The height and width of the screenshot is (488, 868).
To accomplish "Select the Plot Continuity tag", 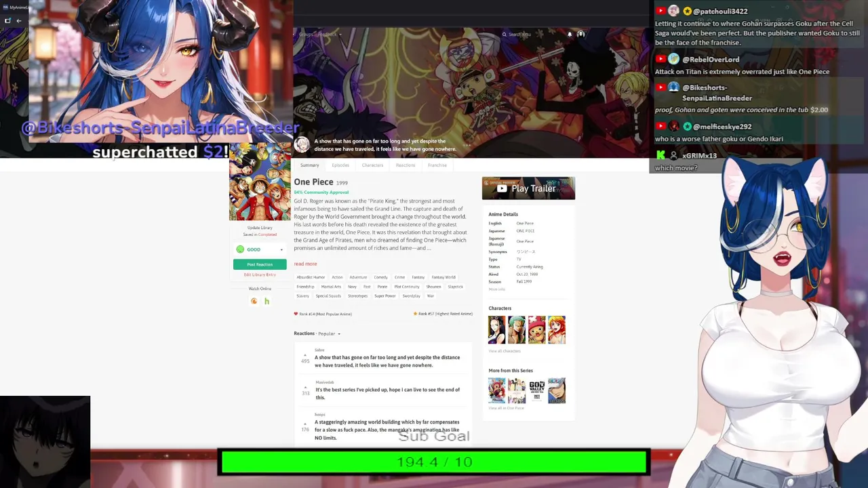I will pyautogui.click(x=407, y=287).
